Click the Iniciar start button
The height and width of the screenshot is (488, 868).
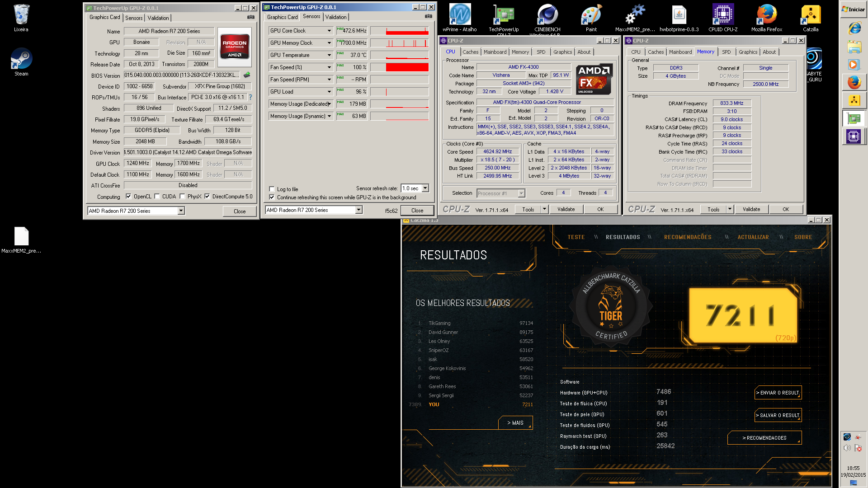click(x=854, y=9)
